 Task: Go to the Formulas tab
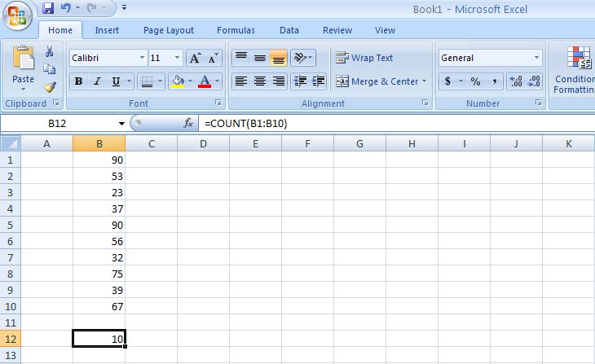pos(236,30)
